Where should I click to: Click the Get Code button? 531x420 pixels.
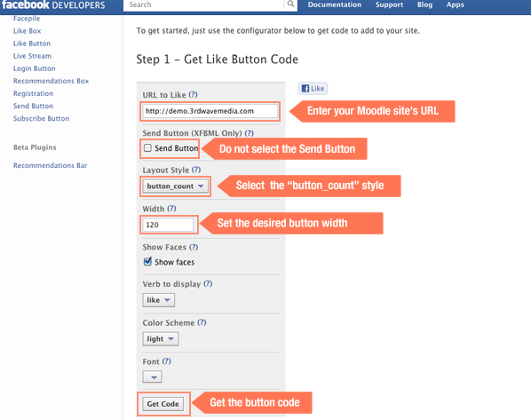pos(162,404)
